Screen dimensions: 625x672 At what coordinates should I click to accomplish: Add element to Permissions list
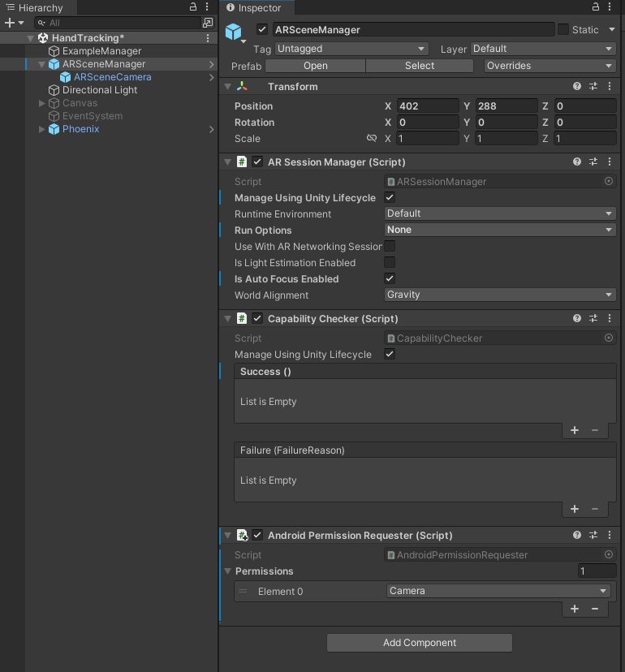575,609
